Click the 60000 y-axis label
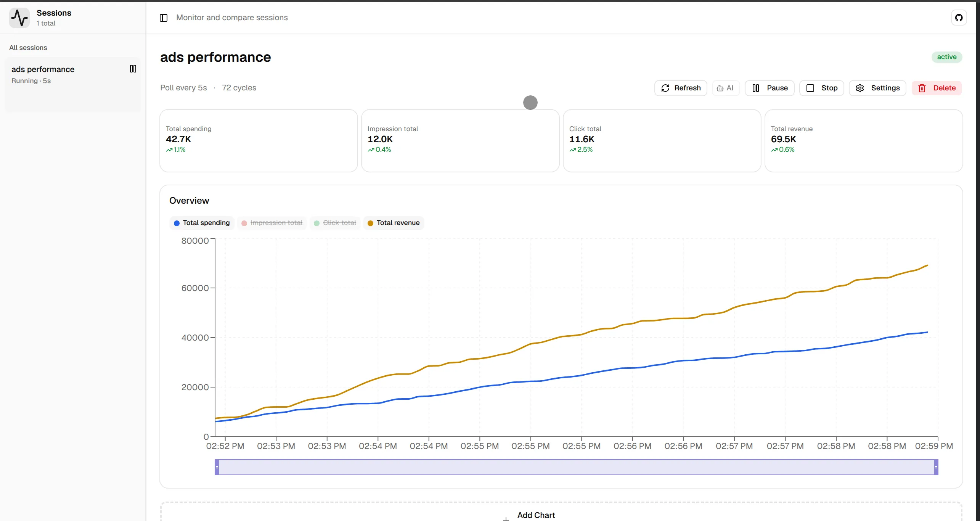The width and height of the screenshot is (980, 521). point(195,288)
